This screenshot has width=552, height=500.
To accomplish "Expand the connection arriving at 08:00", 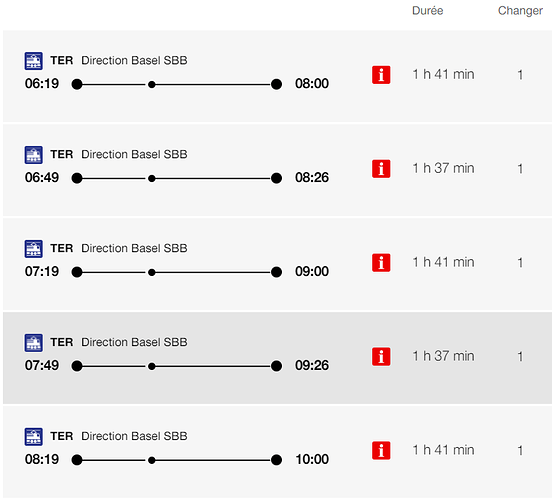I will [x=277, y=76].
